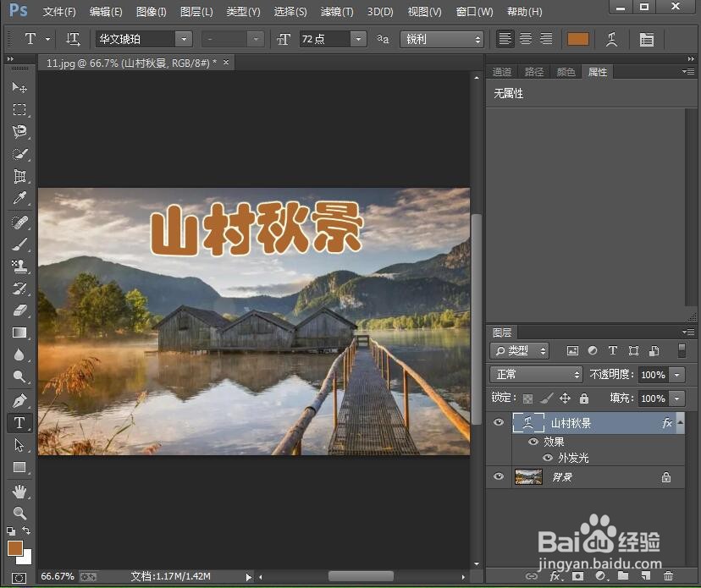Toggle the Character and Paragraph panels
Viewport: 701px width, 588px height.
[x=647, y=39]
